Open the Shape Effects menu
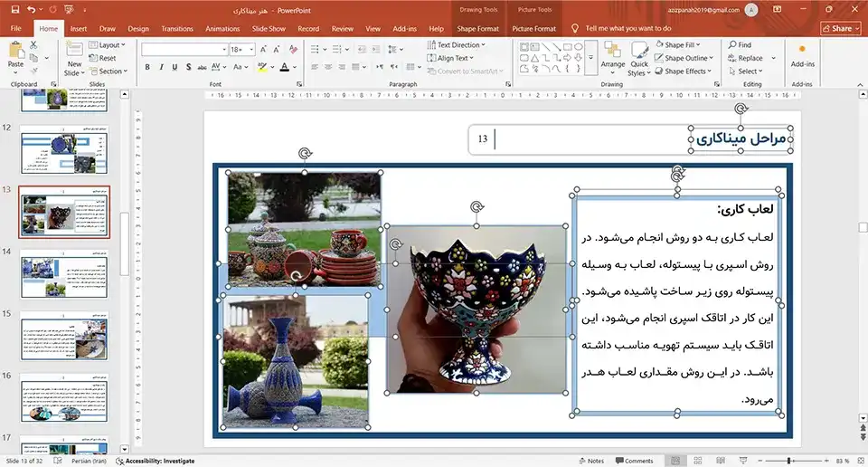This screenshot has height=467, width=868. coord(684,71)
